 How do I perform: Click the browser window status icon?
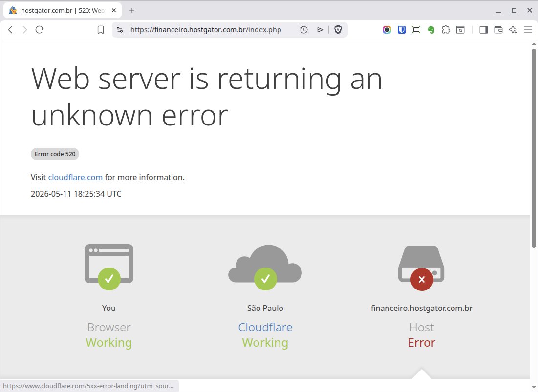pos(109,267)
